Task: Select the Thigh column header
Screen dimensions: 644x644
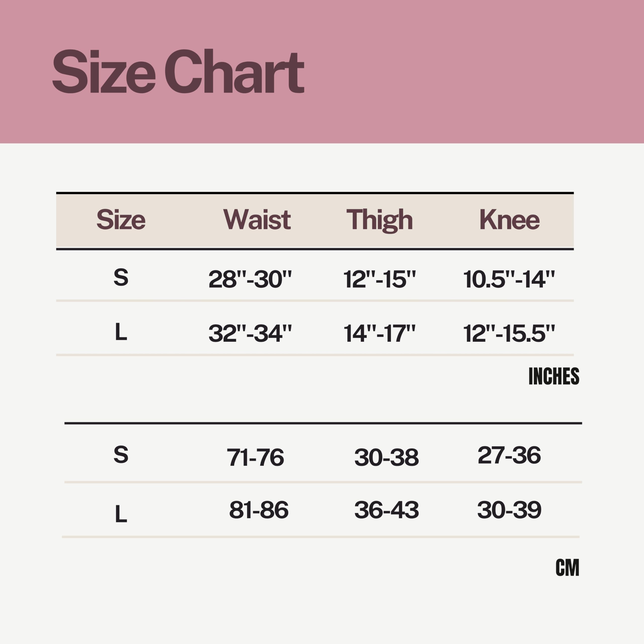Action: [x=379, y=220]
